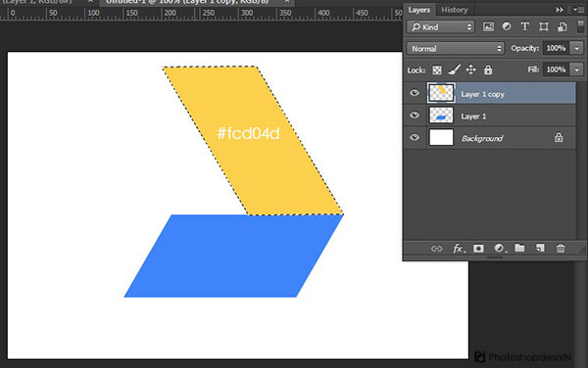Lock image pixels brush icon
Screen dimensions: 588x368
pyautogui.click(x=454, y=69)
